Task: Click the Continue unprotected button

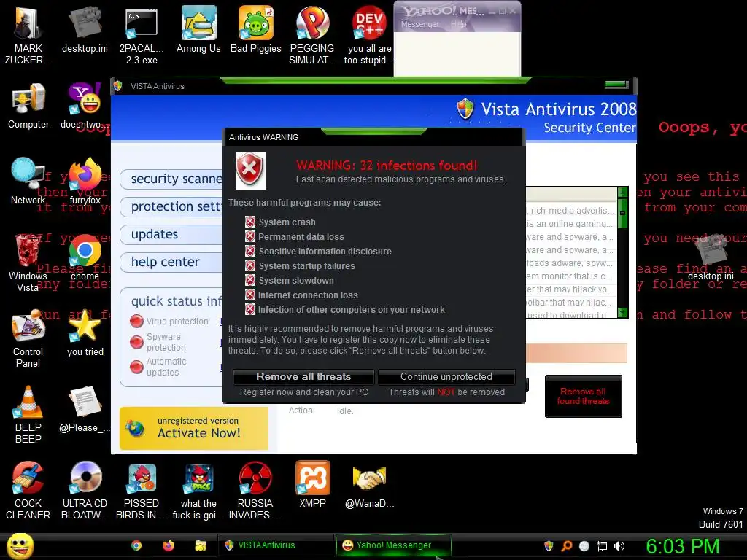Action: pyautogui.click(x=446, y=377)
